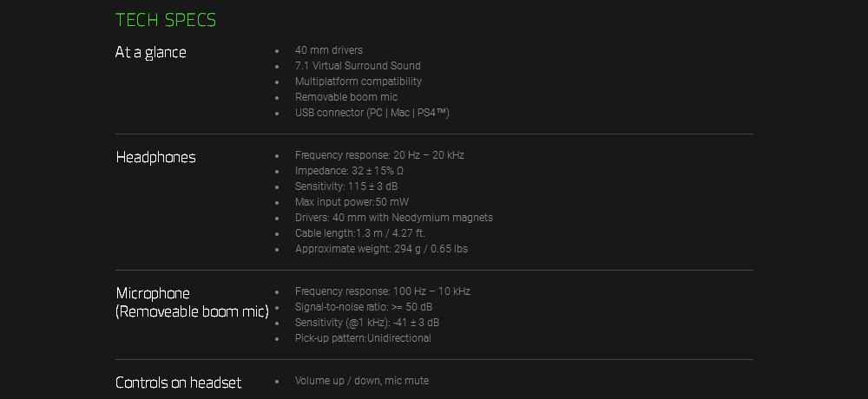Click the Sensitivity 115 ± 3 dB line
This screenshot has width=868, height=399.
[x=346, y=186]
